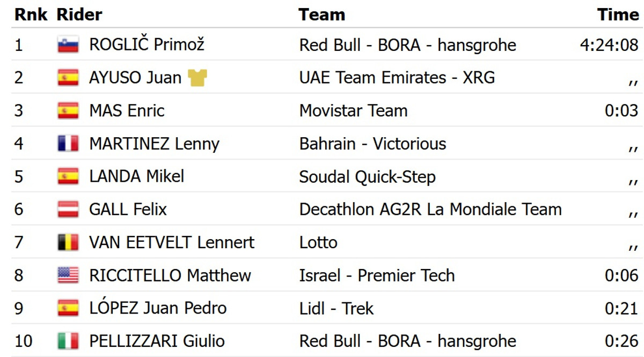The height and width of the screenshot is (357, 644).
Task: Sort by the Rnk column header
Action: click(31, 14)
